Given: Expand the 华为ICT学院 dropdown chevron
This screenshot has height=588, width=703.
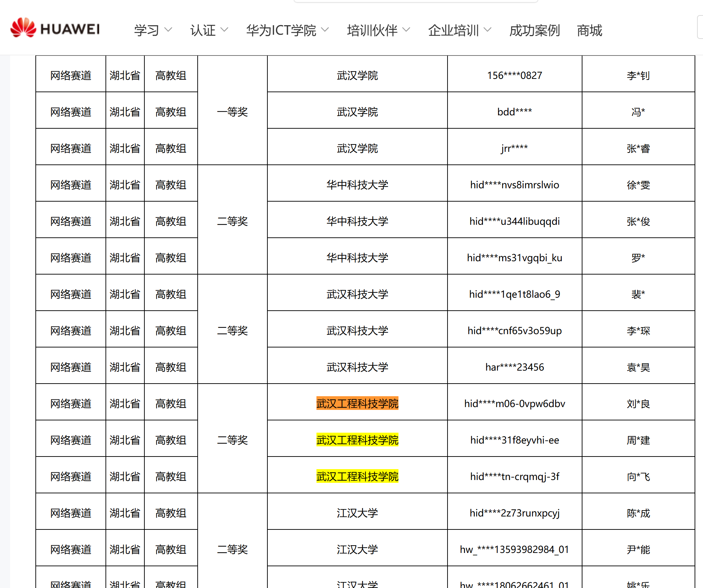Looking at the screenshot, I should pyautogui.click(x=325, y=30).
